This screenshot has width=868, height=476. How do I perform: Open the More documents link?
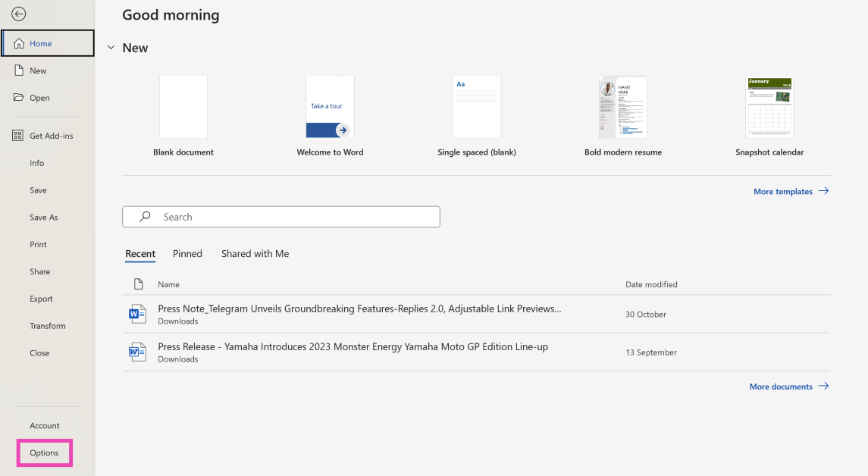788,387
